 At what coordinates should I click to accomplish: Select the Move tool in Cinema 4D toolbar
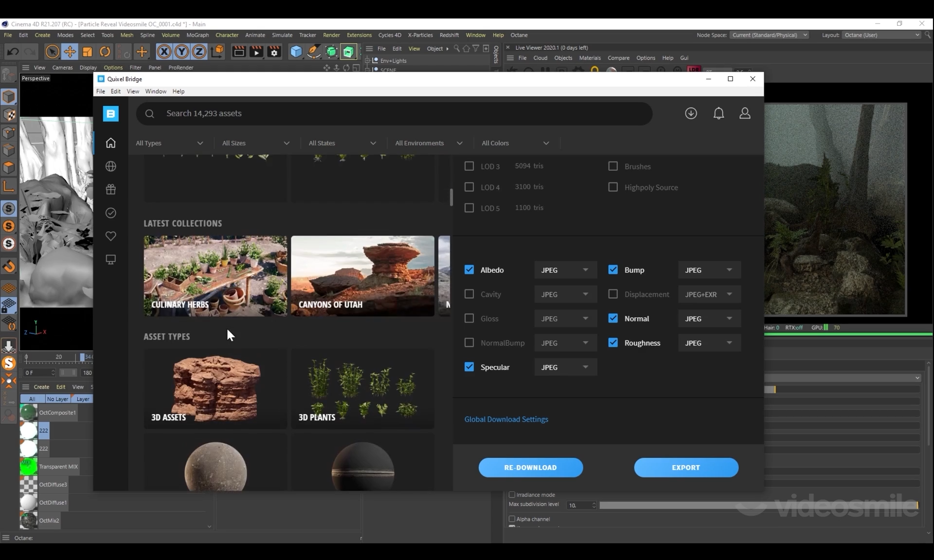point(70,52)
